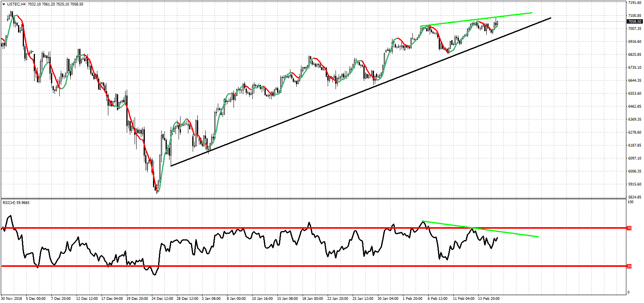
Task: Click the 28 Dec 12:00 time label
Action: pyautogui.click(x=188, y=299)
